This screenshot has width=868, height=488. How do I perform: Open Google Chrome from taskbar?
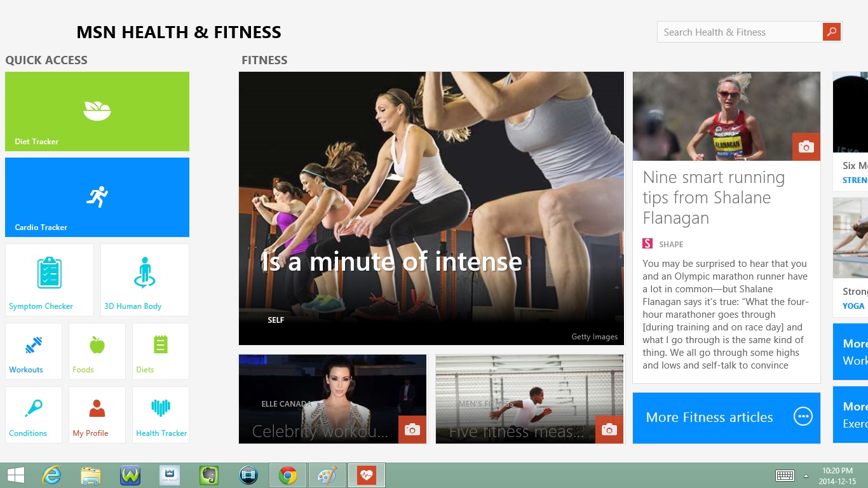click(288, 475)
